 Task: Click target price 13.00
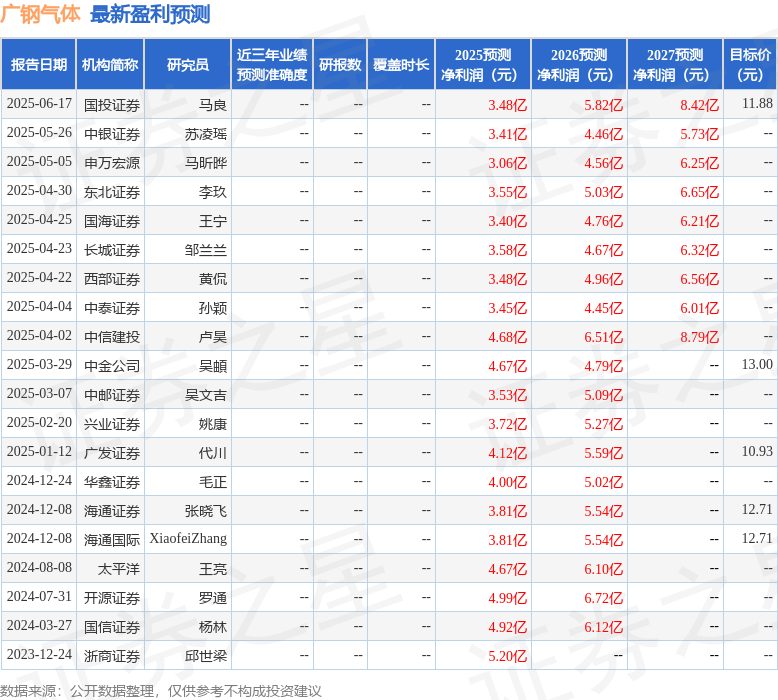point(757,365)
